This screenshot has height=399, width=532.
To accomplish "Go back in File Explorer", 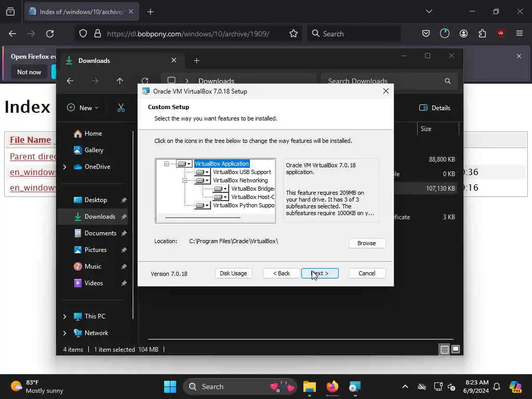I will pyautogui.click(x=70, y=81).
